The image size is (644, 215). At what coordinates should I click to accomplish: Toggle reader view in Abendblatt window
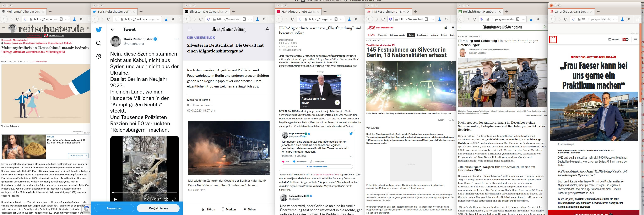coord(518,19)
